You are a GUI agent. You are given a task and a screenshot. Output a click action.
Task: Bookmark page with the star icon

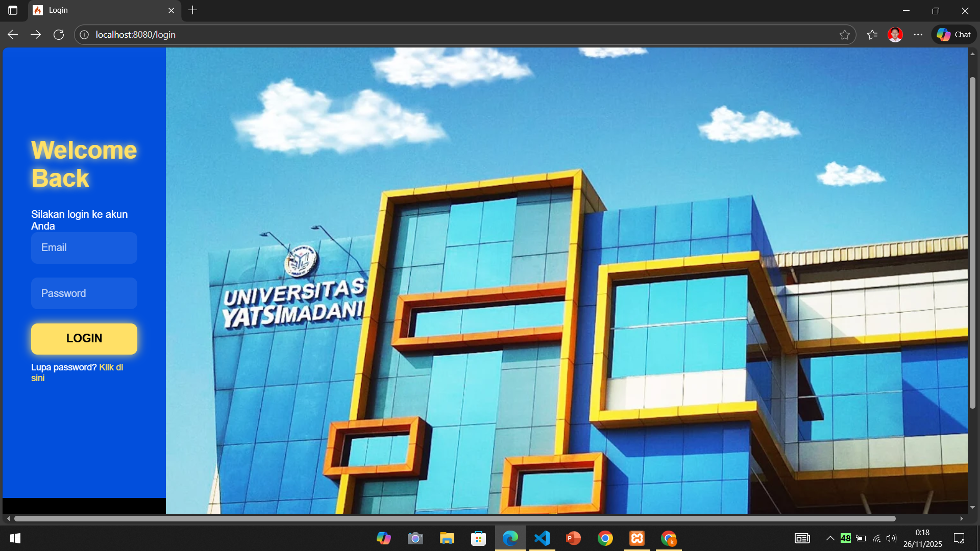point(845,35)
